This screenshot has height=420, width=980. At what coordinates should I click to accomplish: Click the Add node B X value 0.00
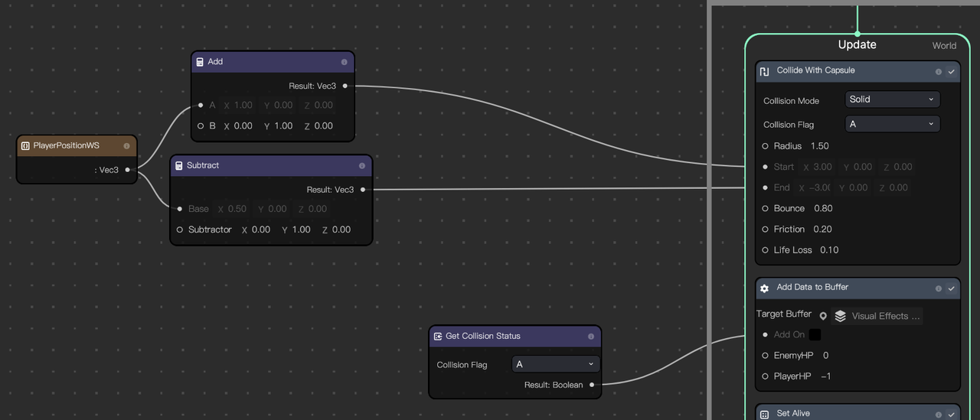coord(243,125)
